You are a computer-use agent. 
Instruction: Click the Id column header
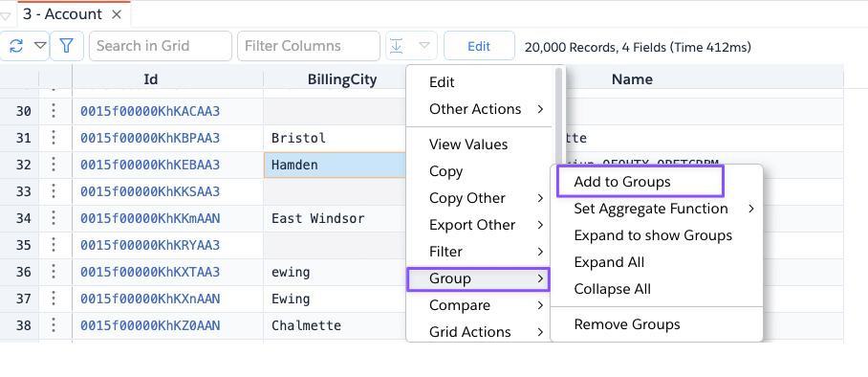coord(151,79)
